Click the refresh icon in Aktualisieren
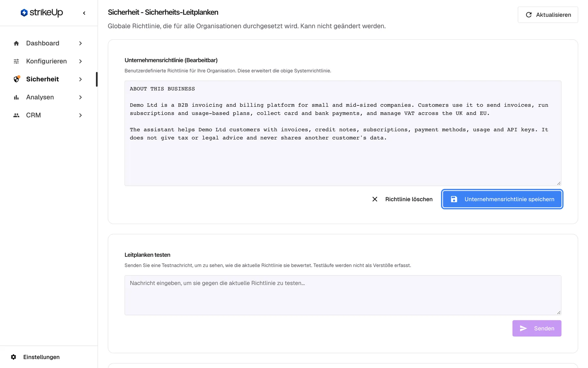This screenshot has height=368, width=588. [529, 15]
